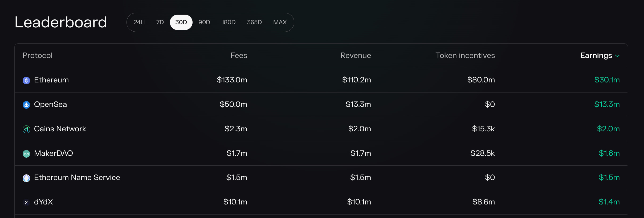Viewport: 644px width, 218px height.
Task: Click the Leaderboard heading
Action: click(61, 22)
